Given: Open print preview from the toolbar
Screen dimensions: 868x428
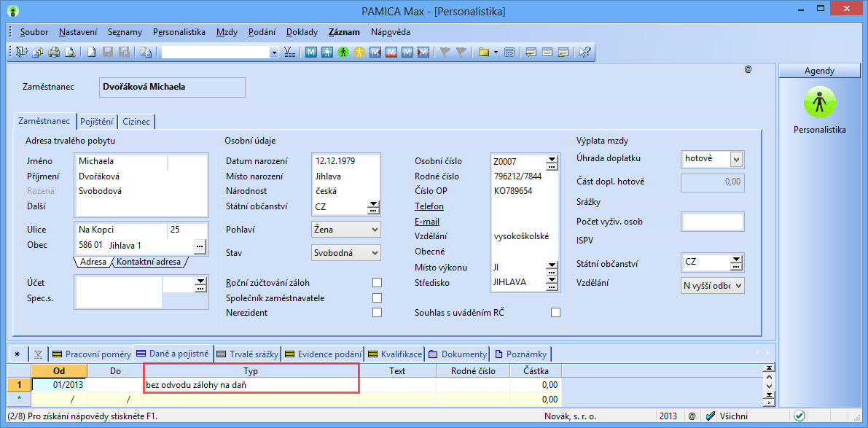Looking at the screenshot, I should pyautogui.click(x=70, y=52).
